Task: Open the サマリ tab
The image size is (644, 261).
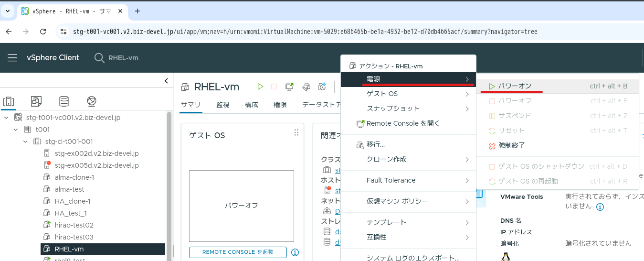Action: coord(191,105)
